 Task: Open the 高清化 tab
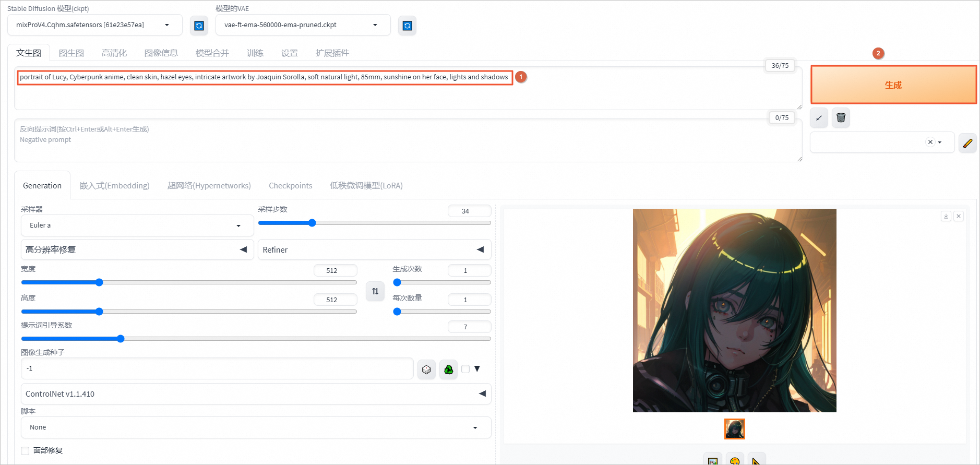(114, 53)
